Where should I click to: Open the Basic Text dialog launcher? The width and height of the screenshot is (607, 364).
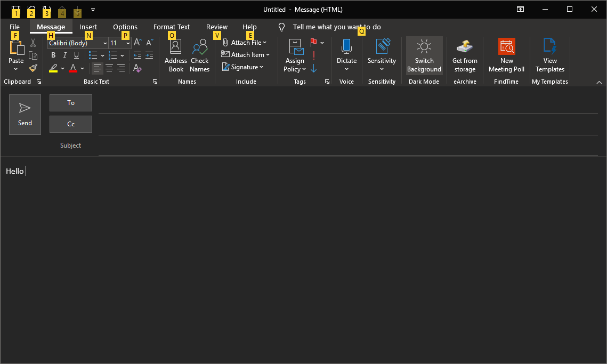click(155, 82)
